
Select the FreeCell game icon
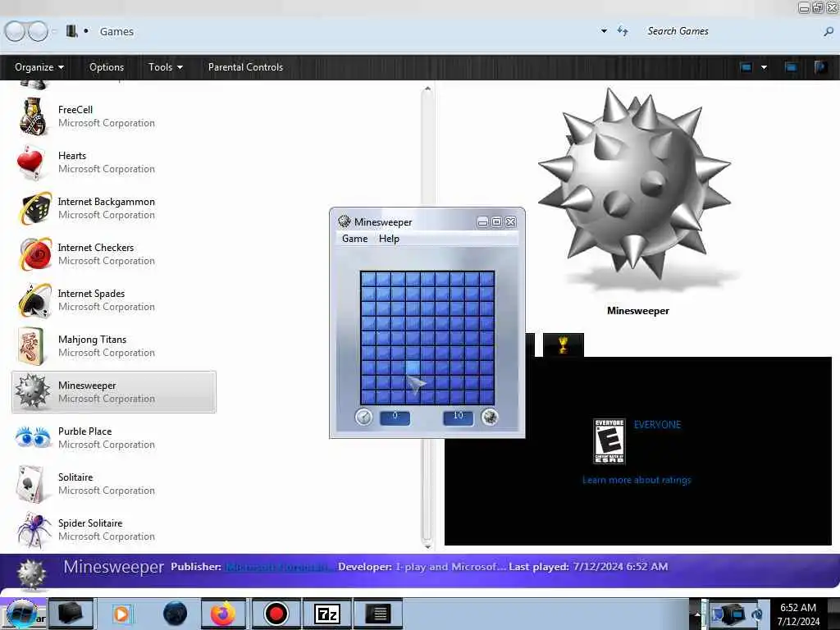click(33, 116)
